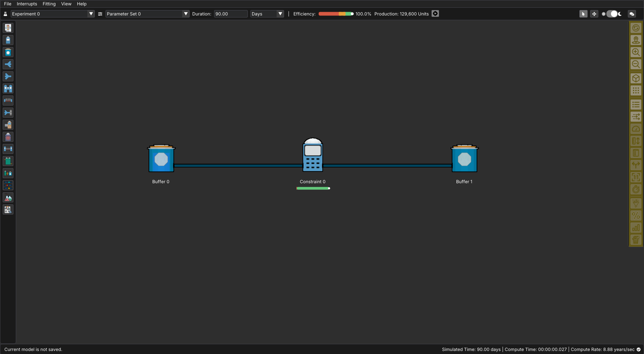Click the Duration input field
644x354 pixels.
pyautogui.click(x=230, y=14)
